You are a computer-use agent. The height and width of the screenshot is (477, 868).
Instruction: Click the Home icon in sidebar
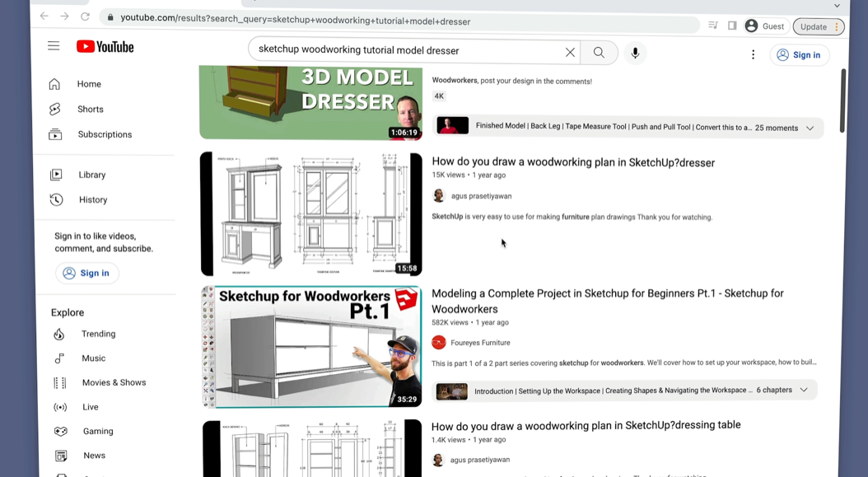pyautogui.click(x=54, y=84)
